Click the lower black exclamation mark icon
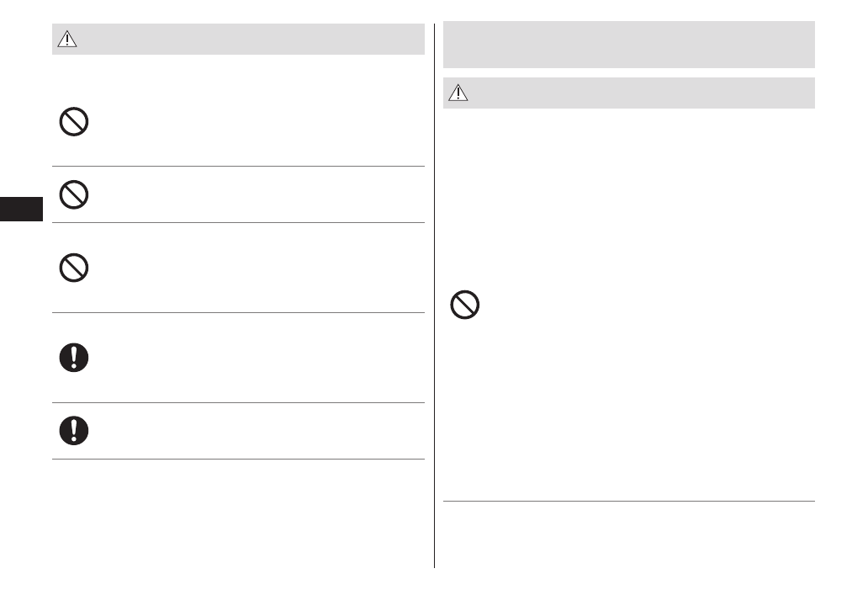The height and width of the screenshot is (611, 868). pos(74,430)
